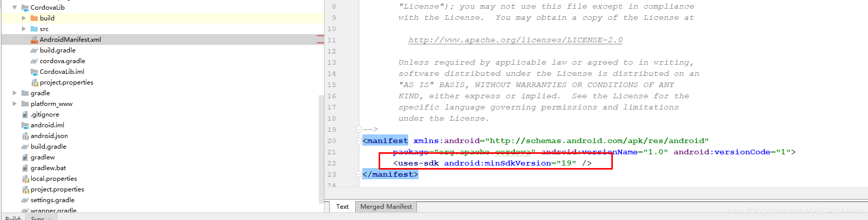The height and width of the screenshot is (220, 868).
Task: Click the uses-sdk tag name
Action: (x=418, y=163)
